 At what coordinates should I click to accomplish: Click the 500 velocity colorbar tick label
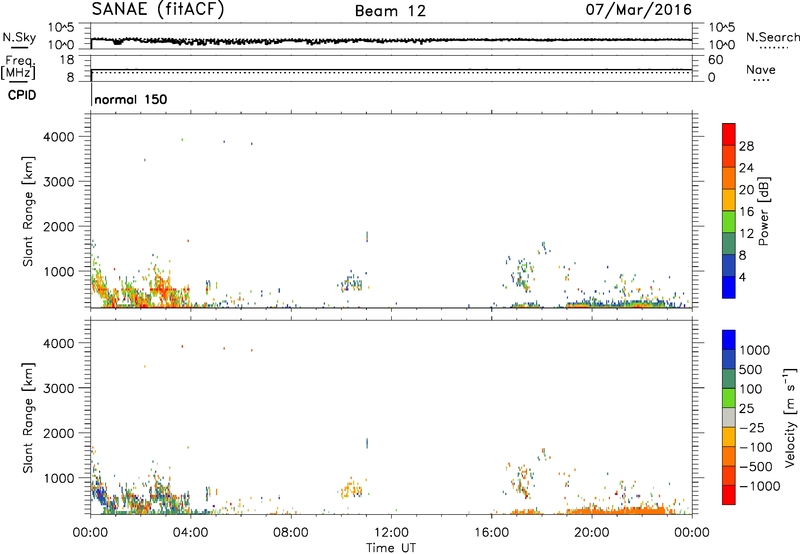click(751, 370)
